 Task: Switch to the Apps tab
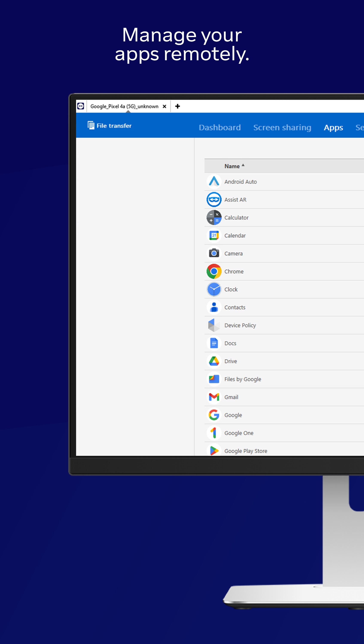pyautogui.click(x=334, y=127)
